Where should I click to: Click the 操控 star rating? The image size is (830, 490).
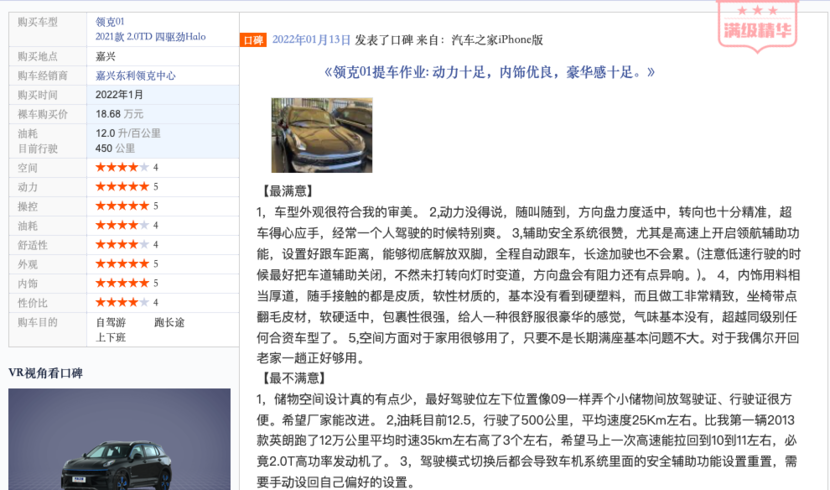pyautogui.click(x=122, y=206)
